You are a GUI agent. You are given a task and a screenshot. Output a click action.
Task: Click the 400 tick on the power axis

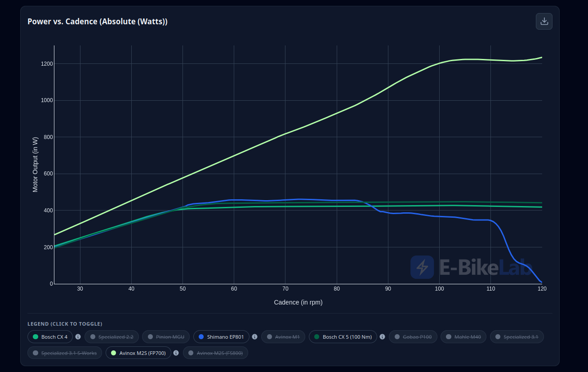[49, 211]
